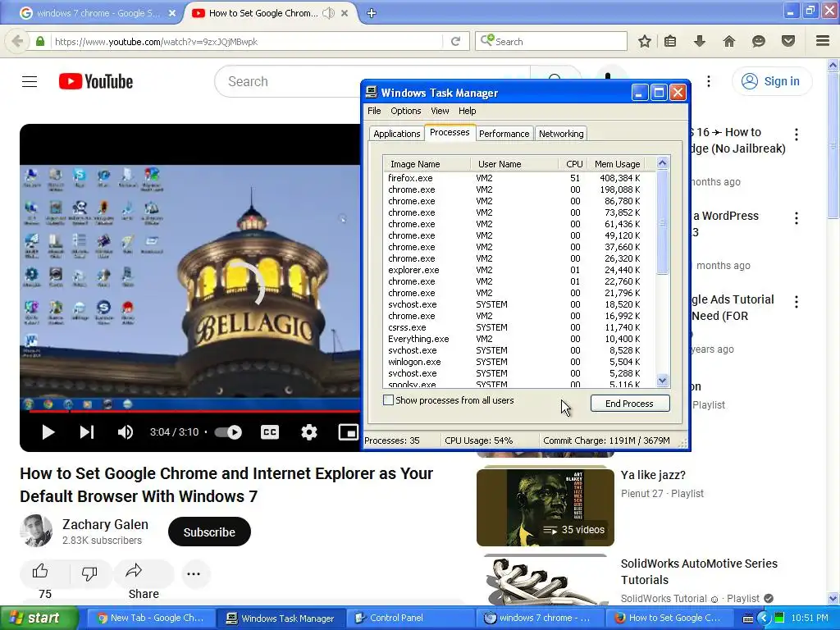Click the Firefox address bar
The image size is (840, 630).
246,41
